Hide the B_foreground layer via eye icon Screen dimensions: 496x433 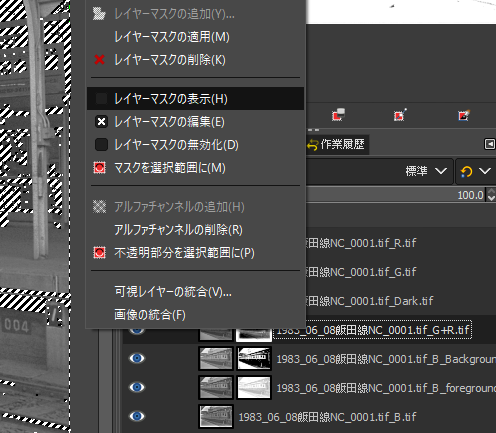137,387
